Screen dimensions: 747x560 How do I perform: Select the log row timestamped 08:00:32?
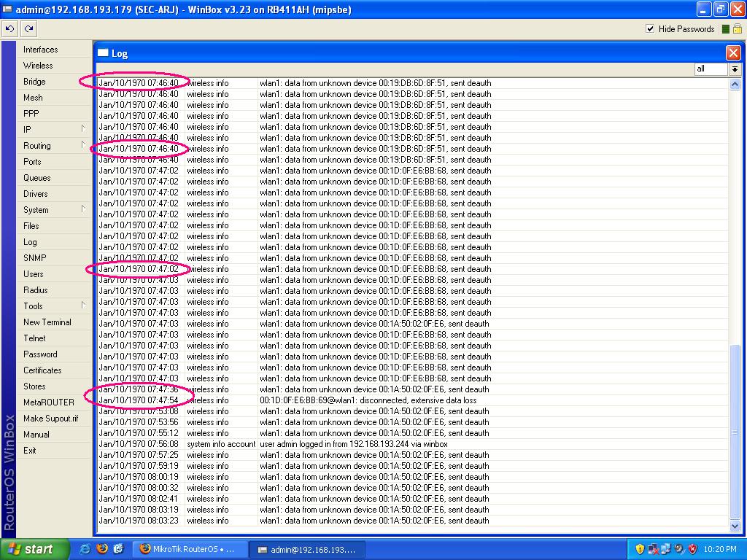[412, 488]
